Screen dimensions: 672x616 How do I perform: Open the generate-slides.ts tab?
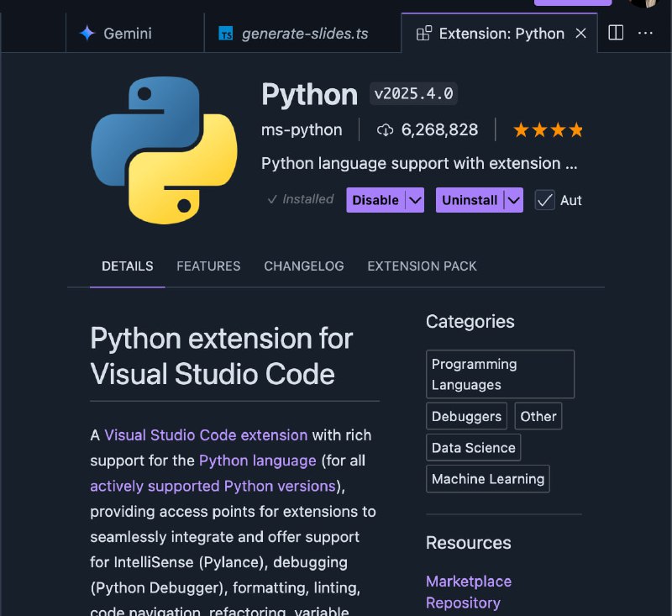(302, 34)
